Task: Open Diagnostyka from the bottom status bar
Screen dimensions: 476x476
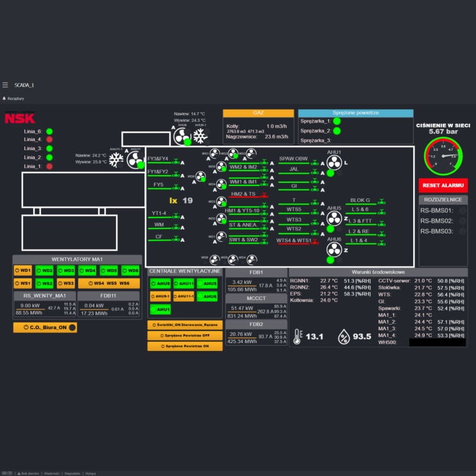Action: pyautogui.click(x=71, y=473)
